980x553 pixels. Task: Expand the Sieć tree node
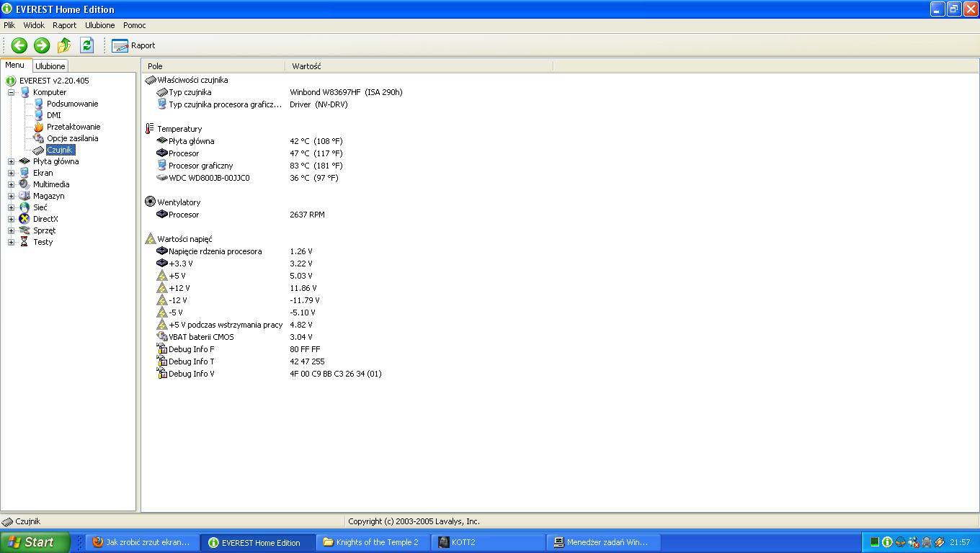[11, 207]
